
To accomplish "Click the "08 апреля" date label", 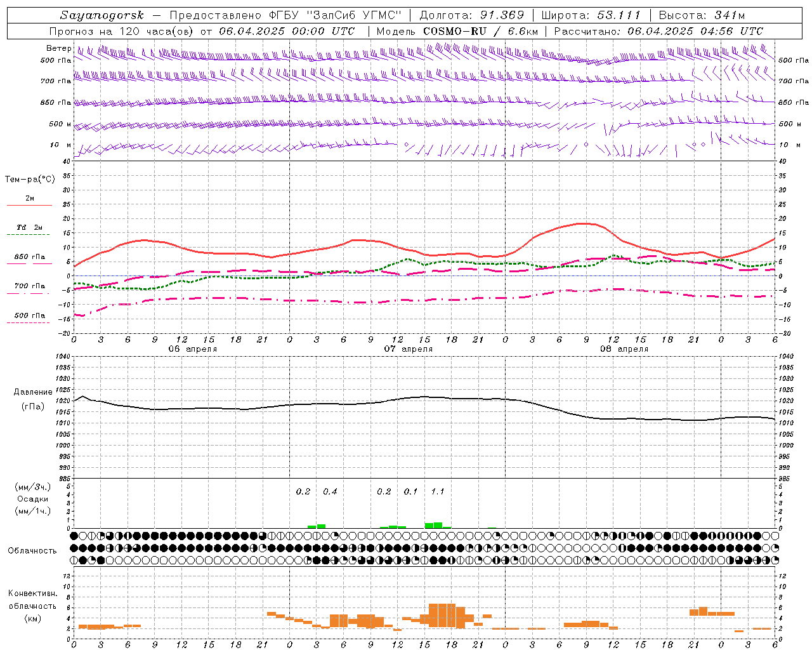I will click(x=624, y=349).
